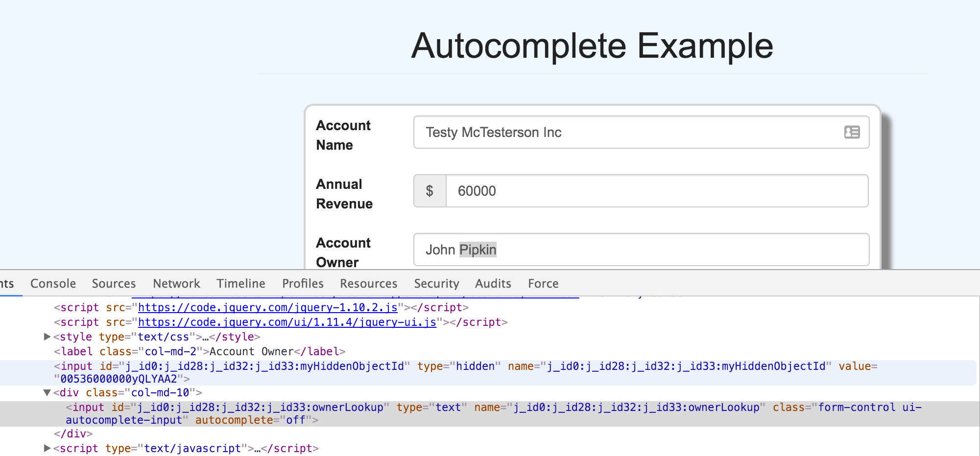
Task: Collapse the div col-md-10 node
Action: [47, 392]
